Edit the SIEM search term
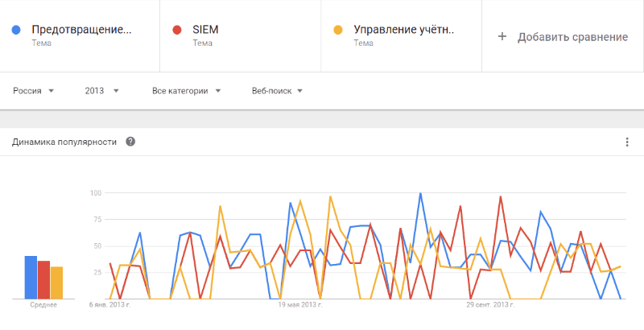Viewport: 644px width, 330px height. click(206, 31)
